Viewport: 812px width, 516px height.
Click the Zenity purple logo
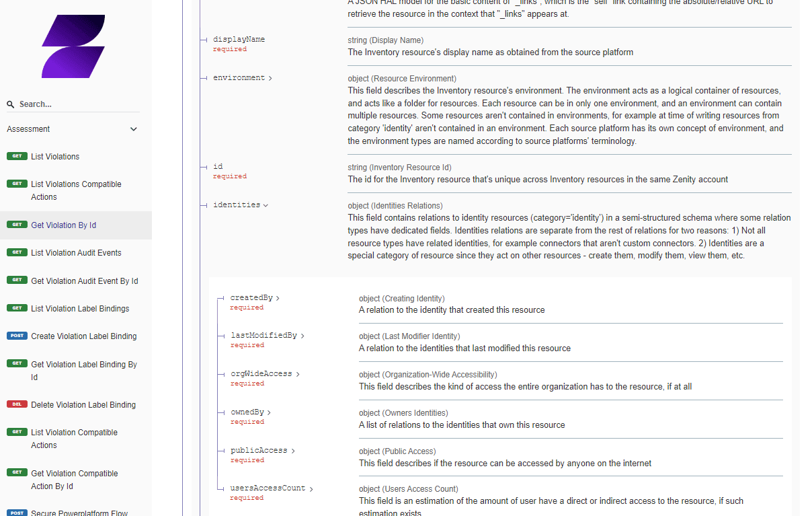[73, 46]
